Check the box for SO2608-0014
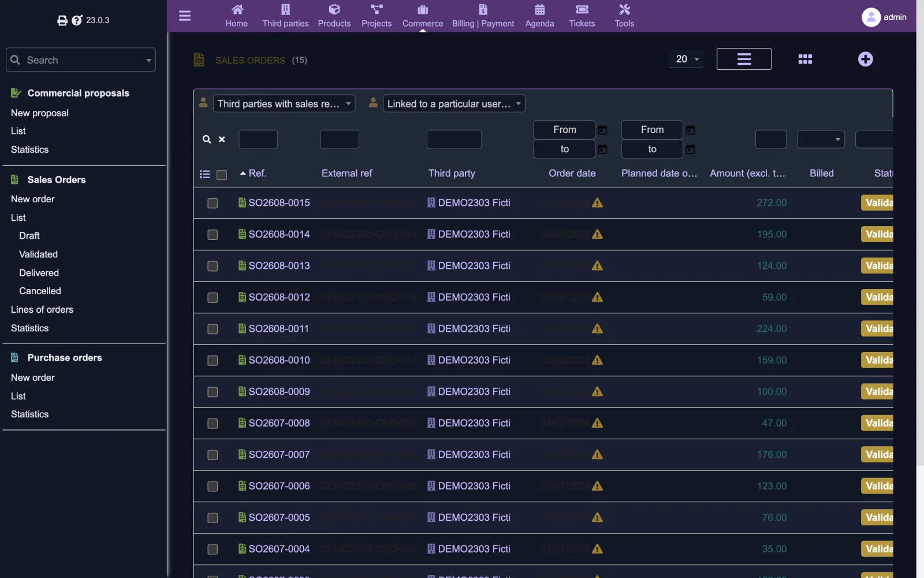The image size is (924, 578). click(213, 235)
